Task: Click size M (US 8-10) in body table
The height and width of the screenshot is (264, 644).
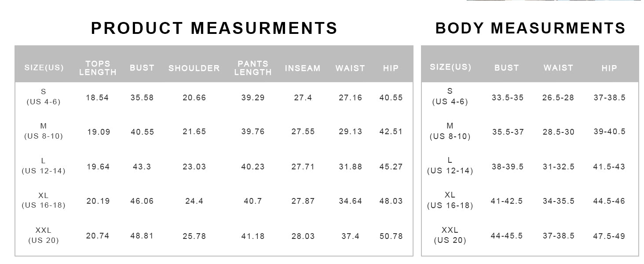Action: [x=450, y=132]
